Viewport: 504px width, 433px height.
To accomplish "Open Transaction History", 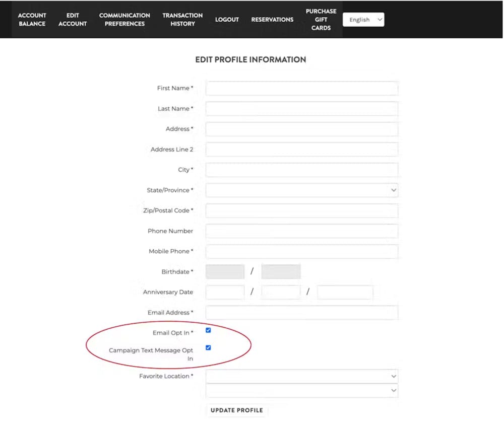I will 182,20.
